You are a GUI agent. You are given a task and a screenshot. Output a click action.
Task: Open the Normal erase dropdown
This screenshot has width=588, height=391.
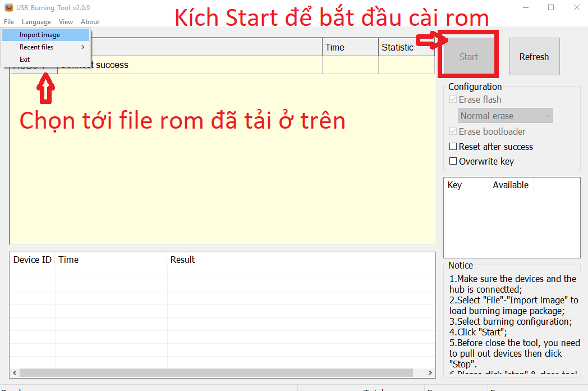pyautogui.click(x=506, y=116)
